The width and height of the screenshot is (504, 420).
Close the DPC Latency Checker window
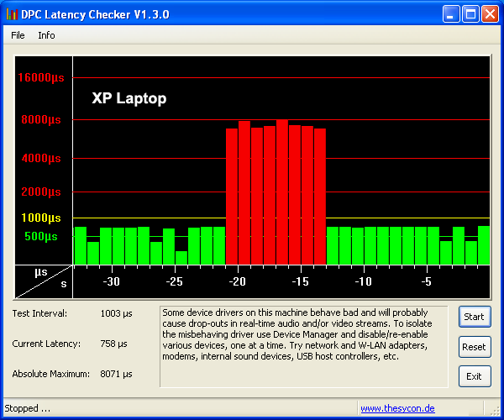490,14
